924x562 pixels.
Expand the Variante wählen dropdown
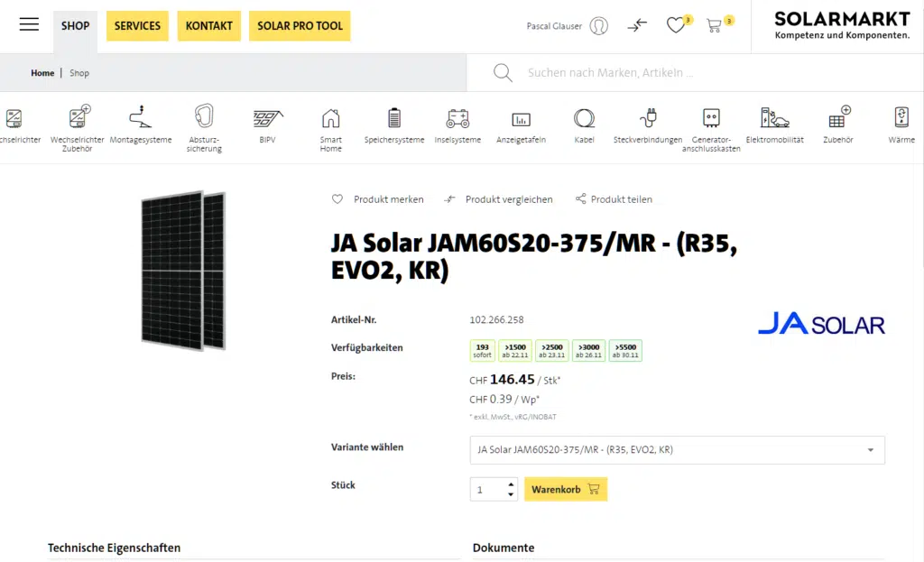point(677,450)
